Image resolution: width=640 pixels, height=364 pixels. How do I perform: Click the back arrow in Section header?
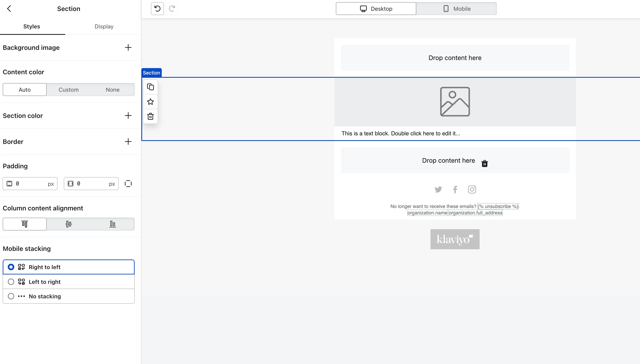coord(9,9)
